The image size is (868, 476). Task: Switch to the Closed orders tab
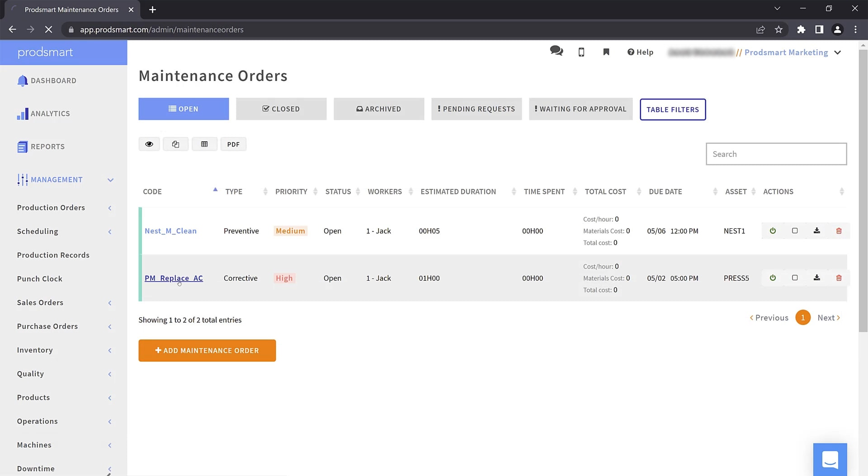(x=281, y=109)
